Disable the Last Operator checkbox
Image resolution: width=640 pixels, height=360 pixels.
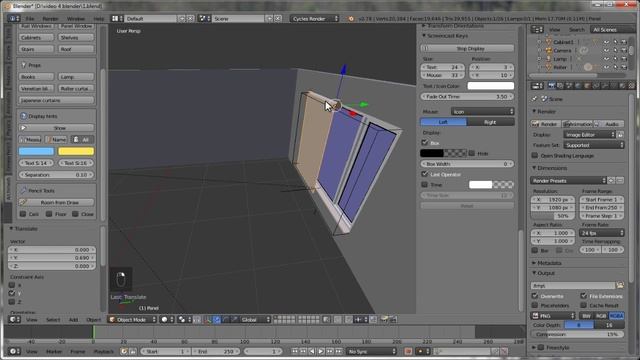coord(425,174)
